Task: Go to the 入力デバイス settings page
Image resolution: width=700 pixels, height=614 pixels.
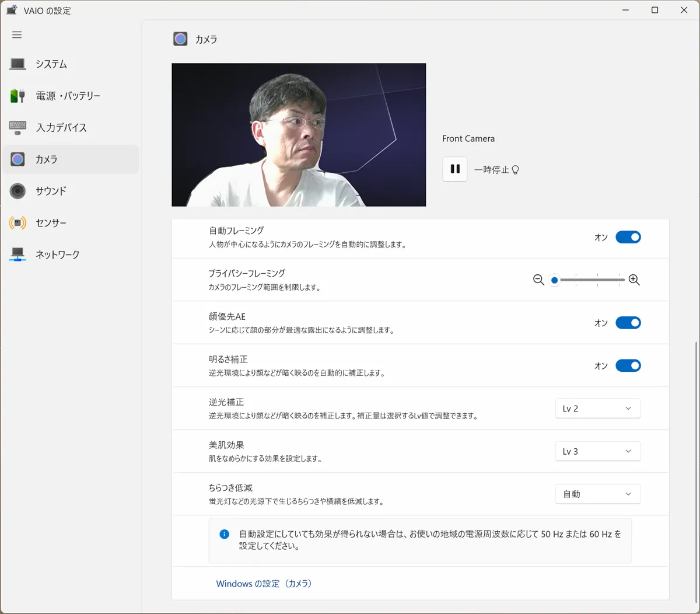Action: 71,127
